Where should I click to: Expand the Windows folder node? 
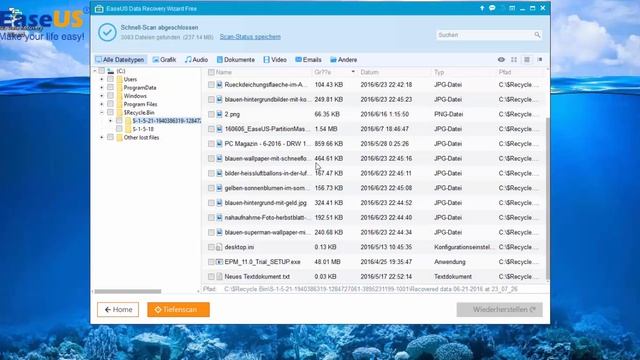pyautogui.click(x=102, y=96)
